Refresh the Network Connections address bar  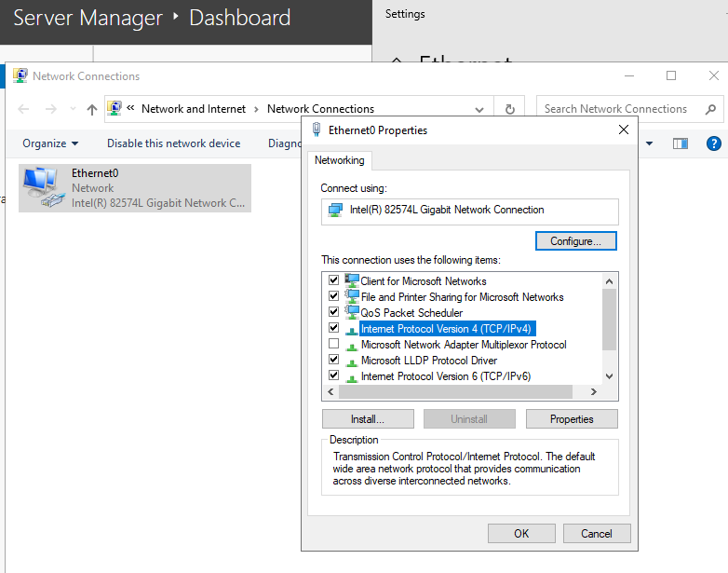click(x=509, y=109)
